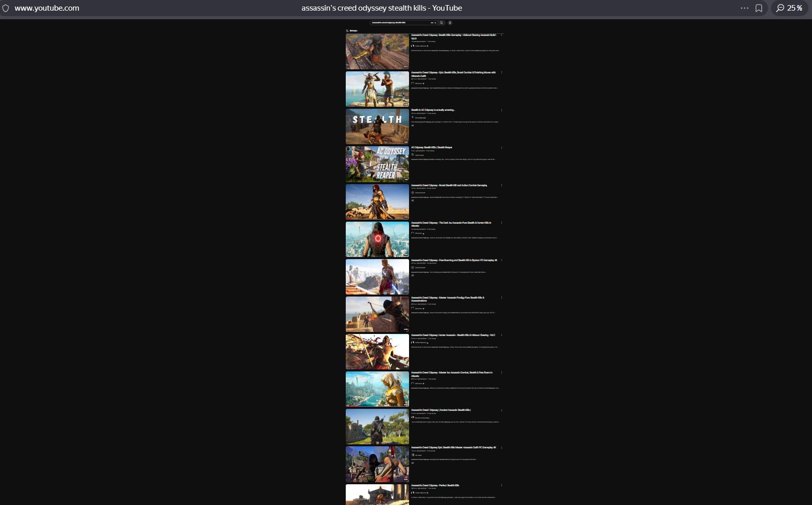The width and height of the screenshot is (812, 505).
Task: Open channel avatar under the Vol.9 video
Action: pos(413,46)
